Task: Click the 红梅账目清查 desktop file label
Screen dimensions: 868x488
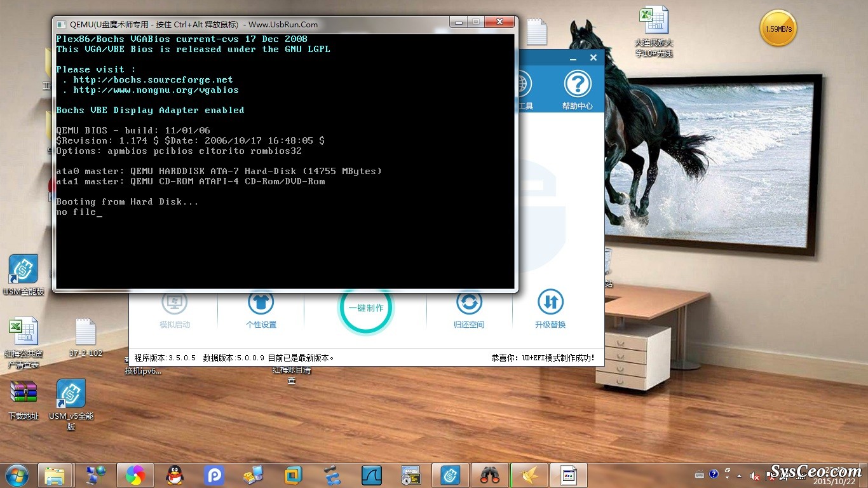Action: [x=292, y=375]
